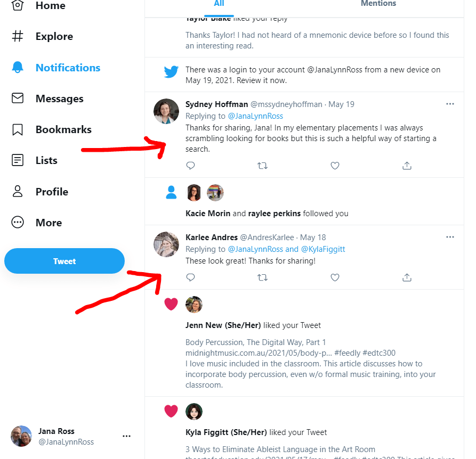Like Sydney Hoffman's reply tweet
Image resolution: width=476 pixels, height=459 pixels.
click(335, 166)
